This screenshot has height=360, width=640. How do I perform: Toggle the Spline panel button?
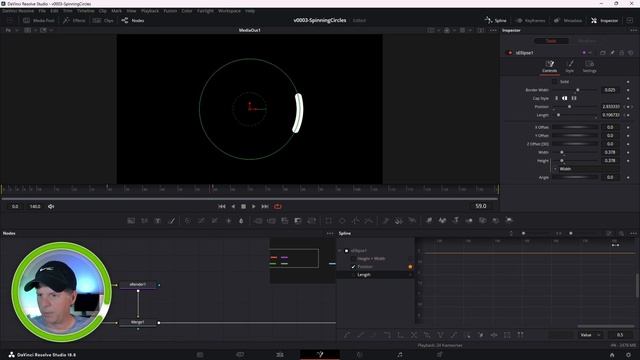coord(496,20)
